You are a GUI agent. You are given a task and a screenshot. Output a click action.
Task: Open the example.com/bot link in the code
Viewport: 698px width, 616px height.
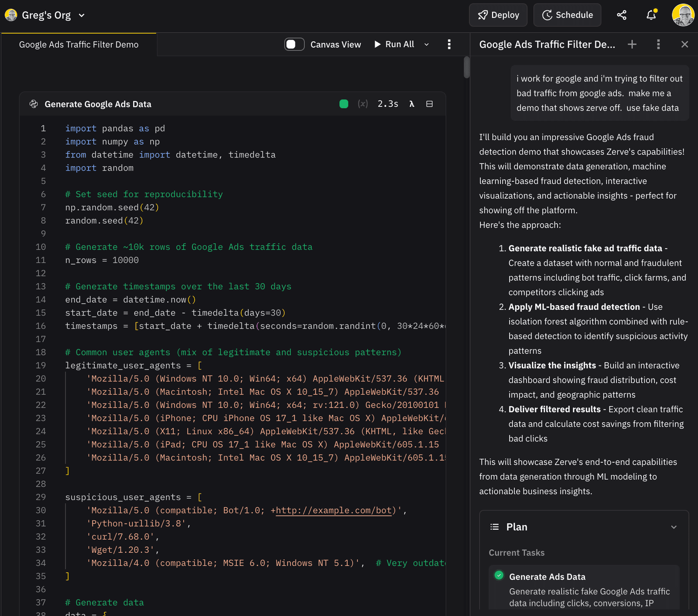coord(333,510)
